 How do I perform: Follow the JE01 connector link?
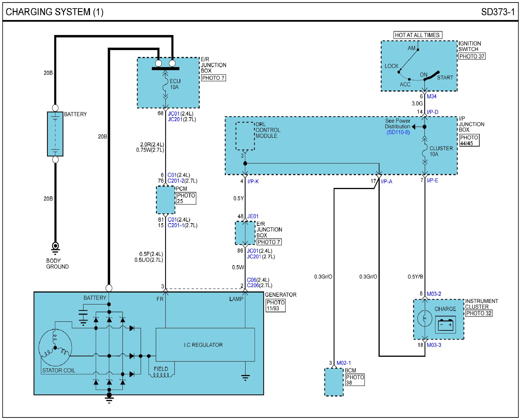click(253, 216)
